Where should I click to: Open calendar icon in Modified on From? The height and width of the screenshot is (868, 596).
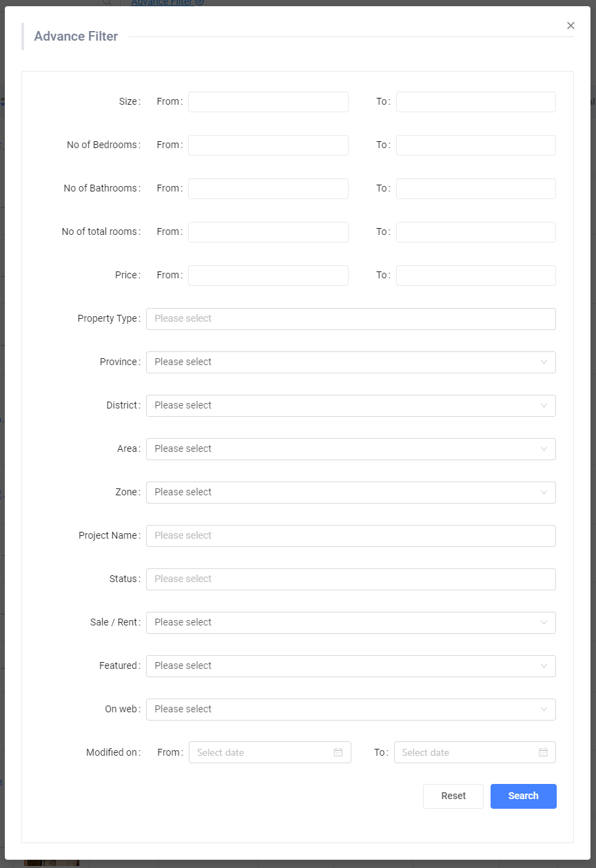[338, 752]
